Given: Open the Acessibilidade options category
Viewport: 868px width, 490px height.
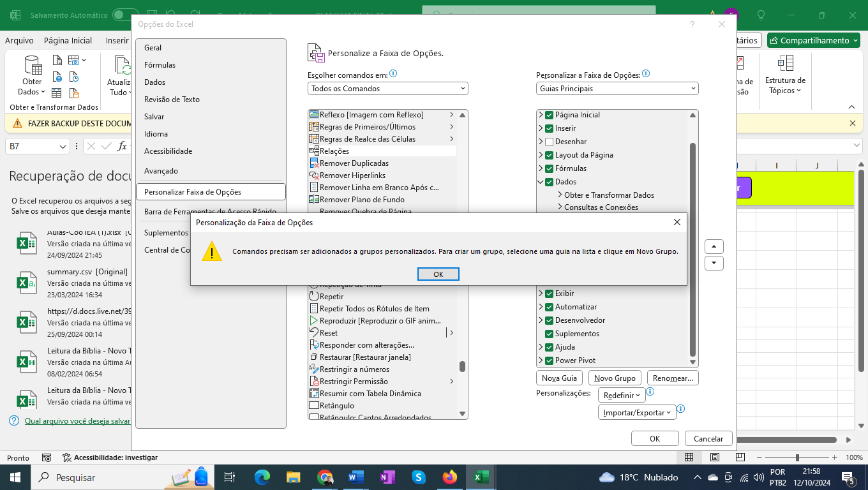Looking at the screenshot, I should point(211,151).
